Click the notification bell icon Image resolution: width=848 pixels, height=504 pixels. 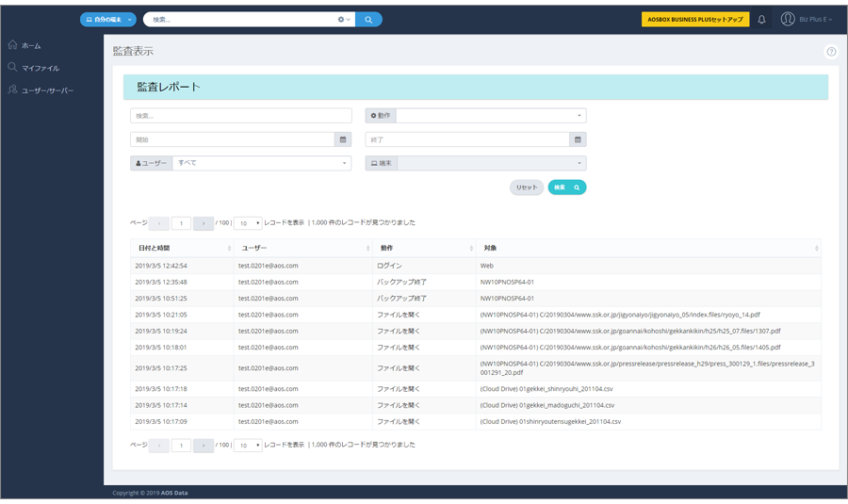(761, 20)
